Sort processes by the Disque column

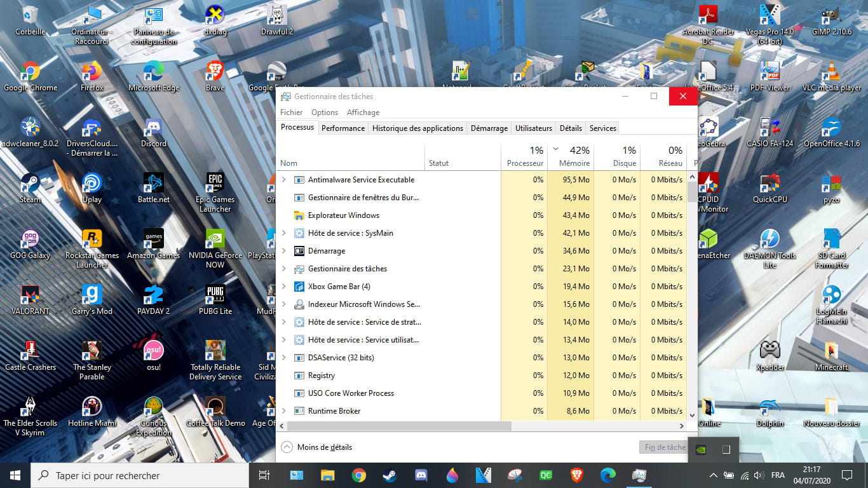coord(617,156)
